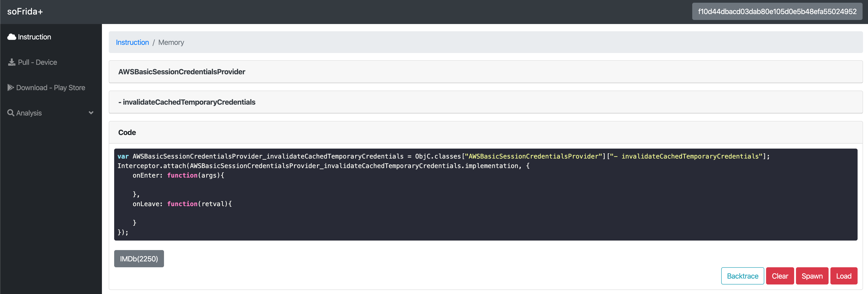The image size is (868, 294).
Task: Click the device ID hash button
Action: pyautogui.click(x=777, y=12)
